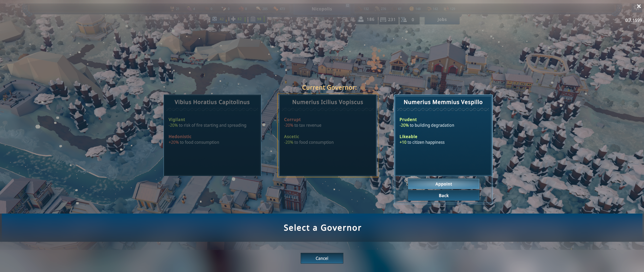This screenshot has width=644, height=272.
Task: Click the Vigilant trait label
Action: (177, 120)
